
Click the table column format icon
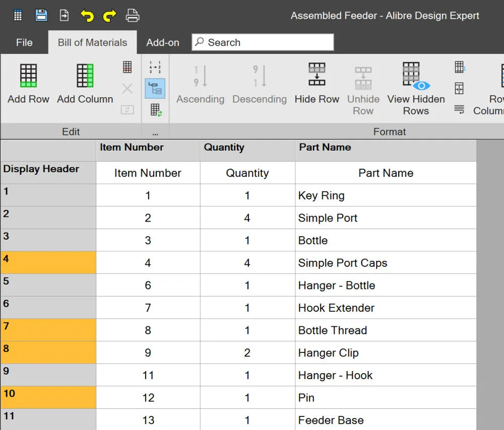click(460, 67)
